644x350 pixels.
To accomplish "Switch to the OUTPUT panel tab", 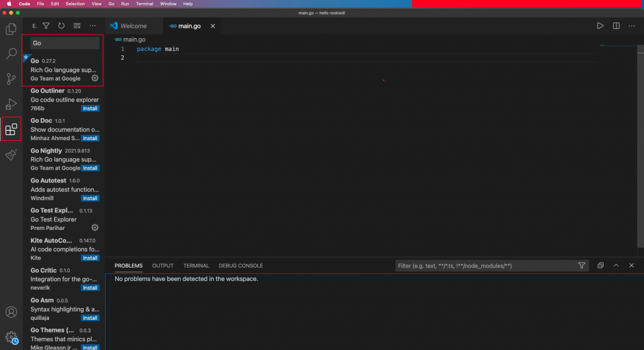I will coord(163,265).
